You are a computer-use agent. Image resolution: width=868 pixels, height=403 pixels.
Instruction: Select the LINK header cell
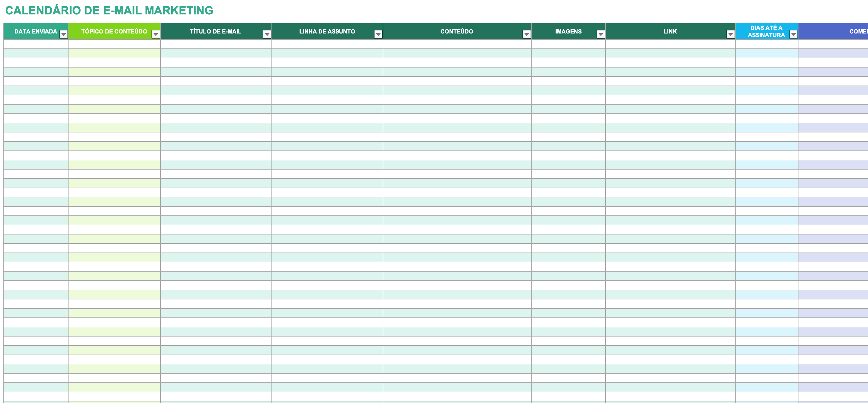tap(670, 31)
